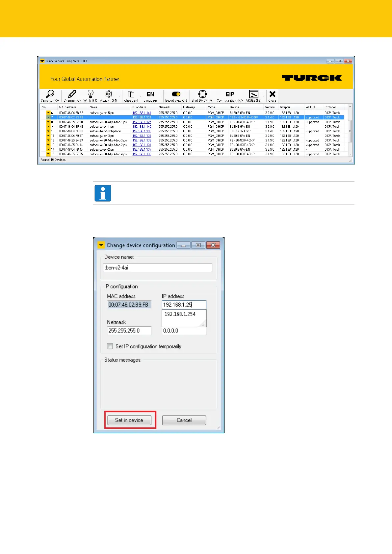Viewport: 392px width, 554px height.
Task: Click the device icon of row 7
Action: (48, 117)
